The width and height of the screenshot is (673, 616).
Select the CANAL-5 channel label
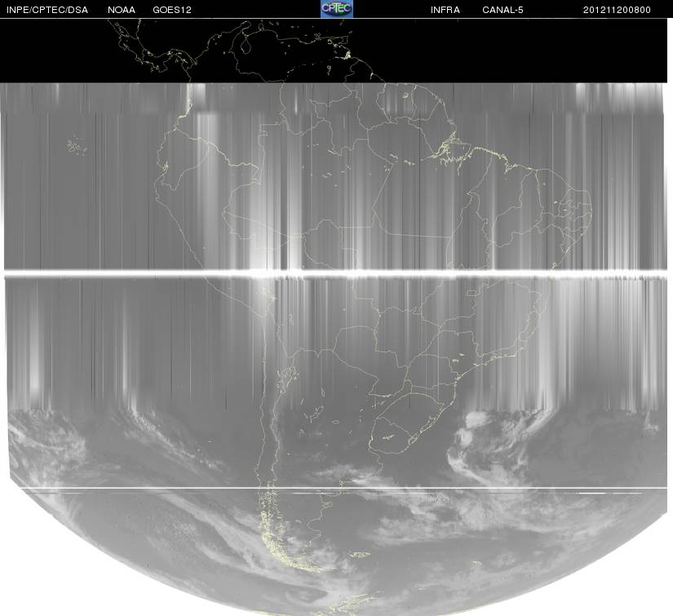(503, 10)
